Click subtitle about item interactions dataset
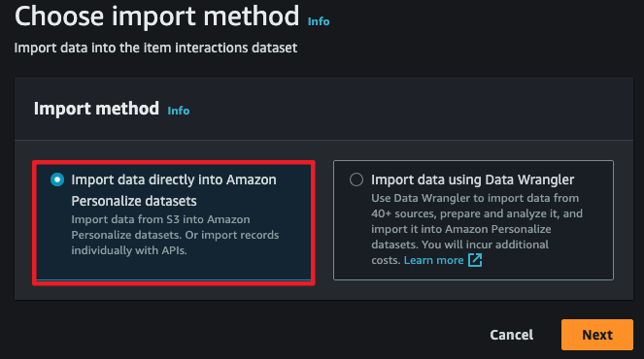 [155, 48]
